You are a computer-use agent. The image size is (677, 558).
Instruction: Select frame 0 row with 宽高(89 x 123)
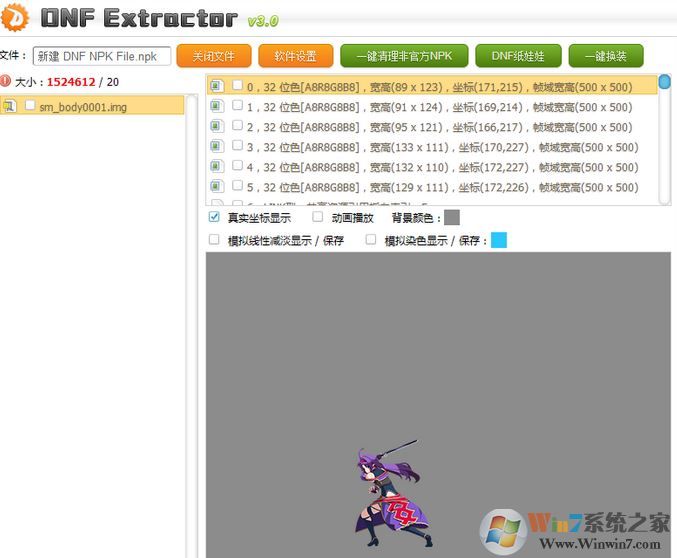point(432,86)
